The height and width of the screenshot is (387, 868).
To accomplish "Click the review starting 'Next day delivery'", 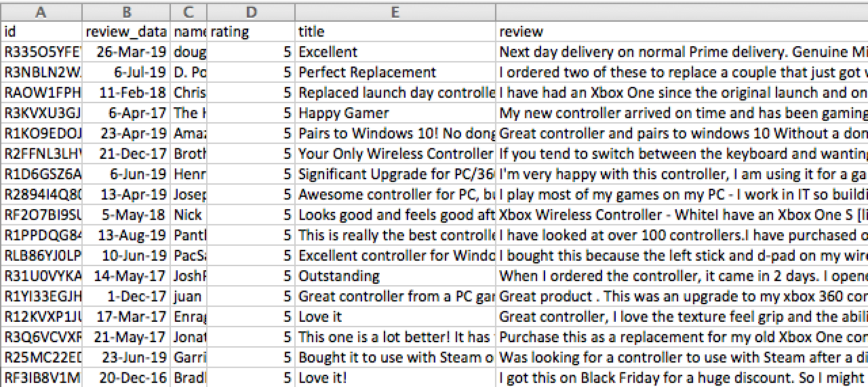I will click(x=682, y=52).
